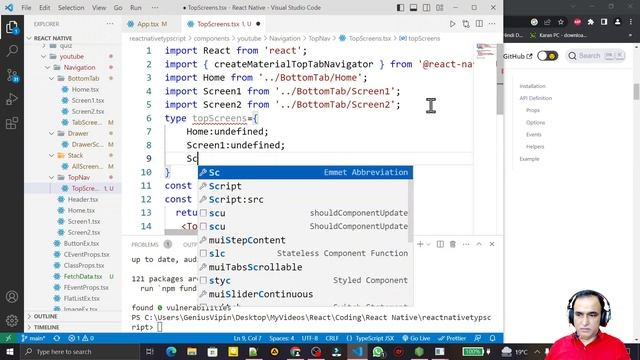
Task: Open the Run and Debug view
Action: click(12, 99)
